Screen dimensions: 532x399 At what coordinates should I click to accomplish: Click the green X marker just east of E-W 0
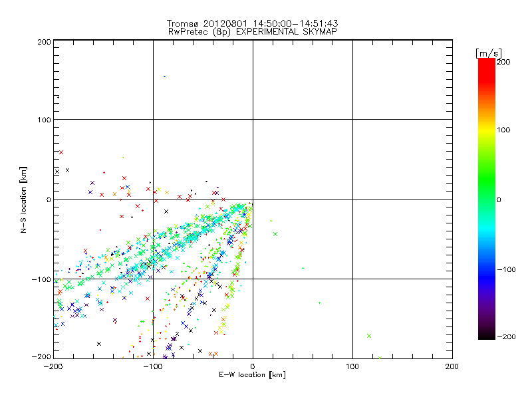tap(275, 234)
